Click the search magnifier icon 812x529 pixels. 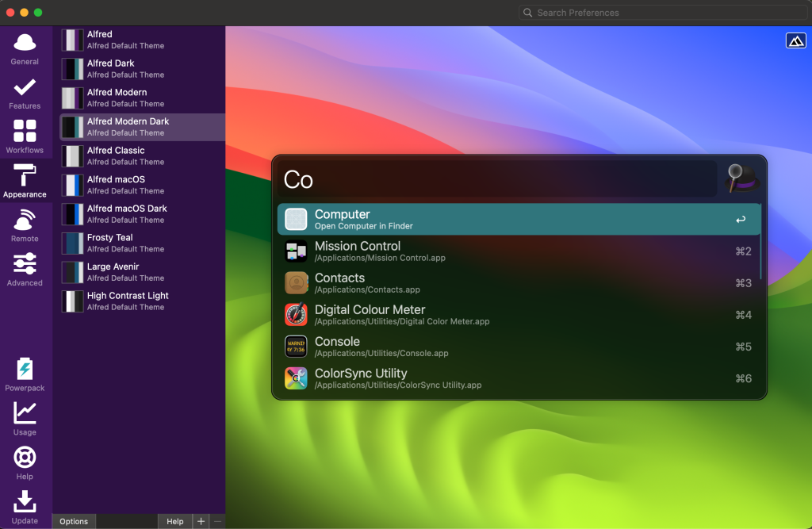[527, 13]
